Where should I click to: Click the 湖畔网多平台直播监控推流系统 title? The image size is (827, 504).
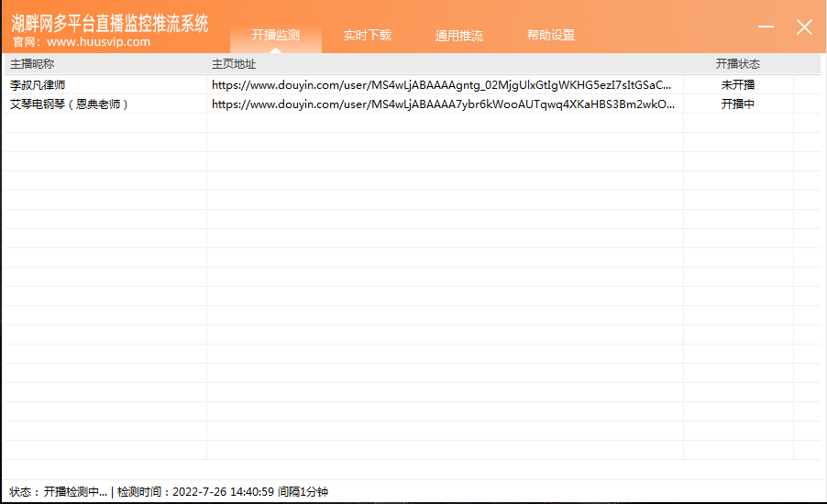click(x=110, y=23)
